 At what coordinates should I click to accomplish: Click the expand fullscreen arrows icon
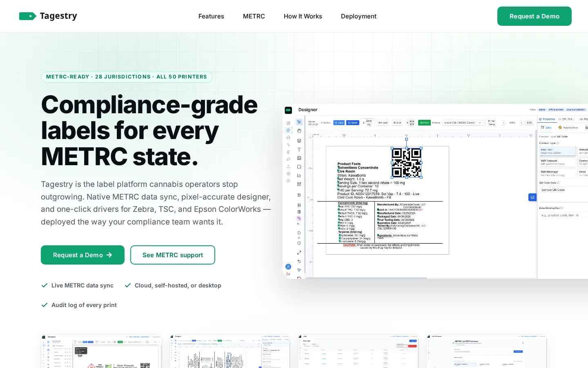(x=299, y=252)
